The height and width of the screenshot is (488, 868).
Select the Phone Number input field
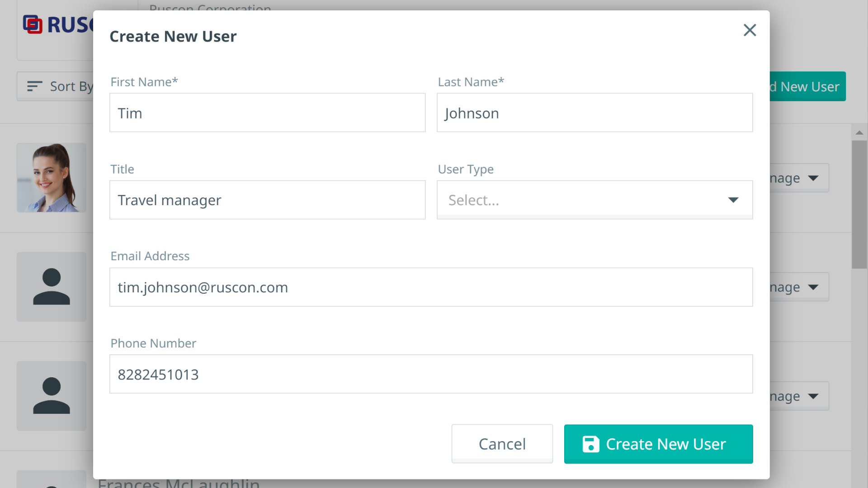(431, 374)
